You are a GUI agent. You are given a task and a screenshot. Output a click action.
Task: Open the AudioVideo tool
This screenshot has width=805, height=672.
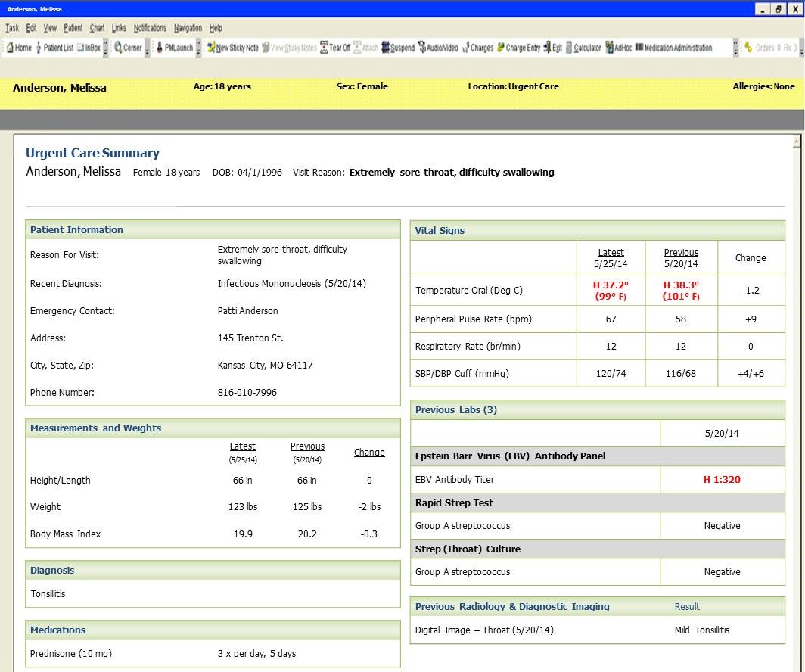(438, 48)
